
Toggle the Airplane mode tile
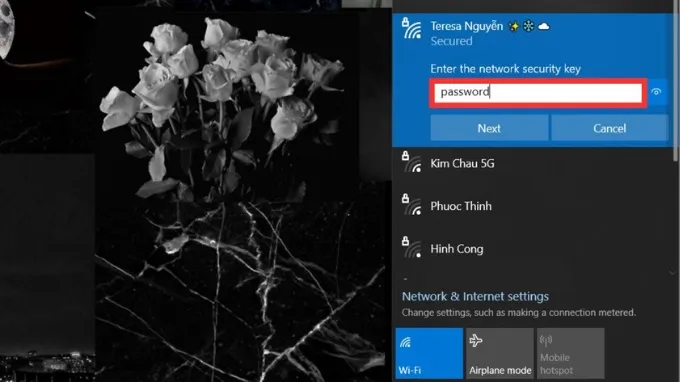[x=500, y=353]
